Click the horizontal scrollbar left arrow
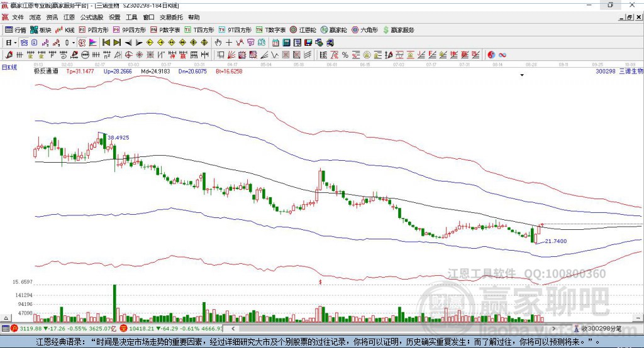The height and width of the screenshot is (348, 644). (x=233, y=329)
